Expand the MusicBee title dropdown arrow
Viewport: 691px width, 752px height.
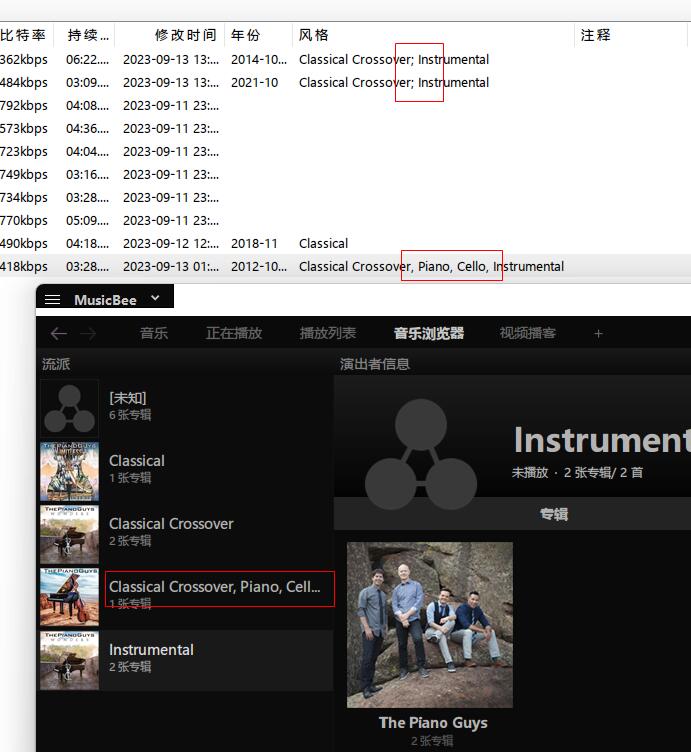(155, 298)
